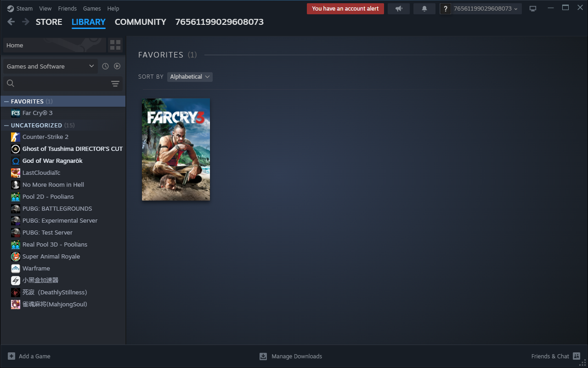Switch library to collections grid view icon
The width and height of the screenshot is (588, 368).
pyautogui.click(x=115, y=45)
